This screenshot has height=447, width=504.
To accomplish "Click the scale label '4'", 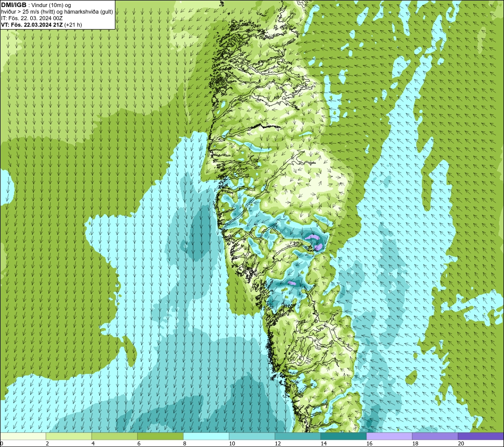I will 93,443.
